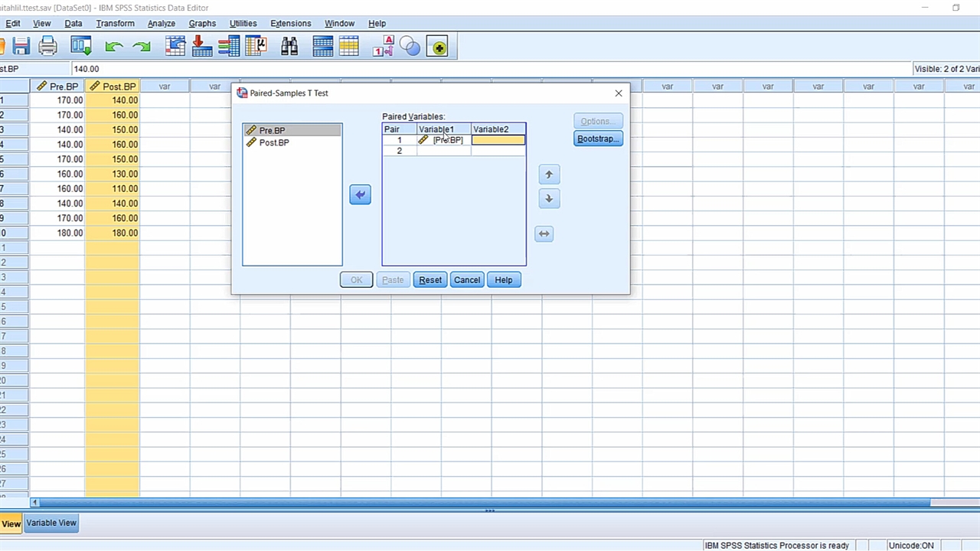
Task: Open Recall recently used dialogs icon
Action: 80,47
